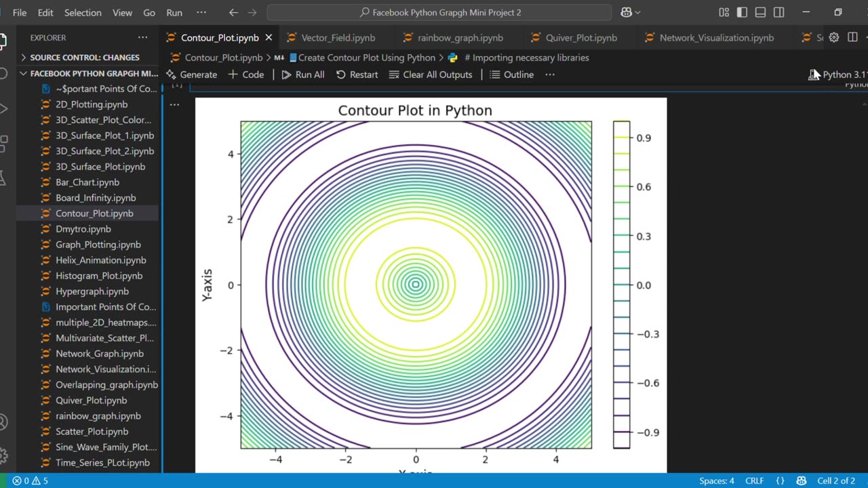
Task: Click the language mode braces icon in the status bar
Action: click(x=780, y=481)
